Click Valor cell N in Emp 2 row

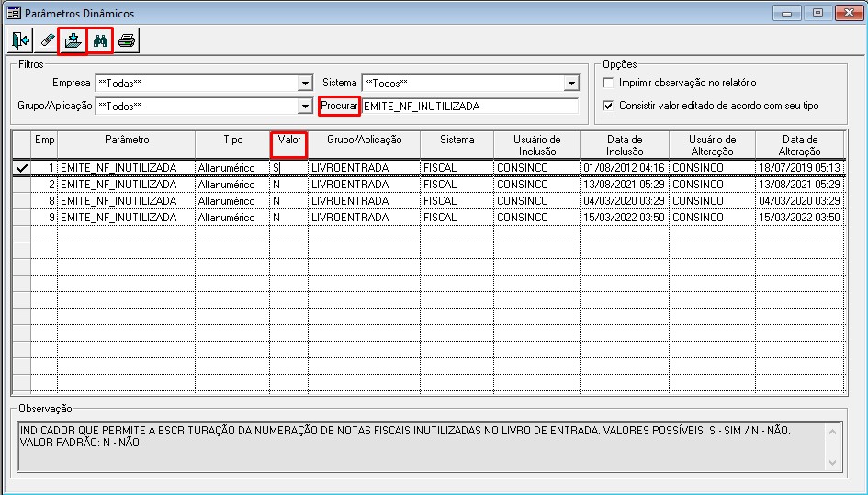point(289,185)
